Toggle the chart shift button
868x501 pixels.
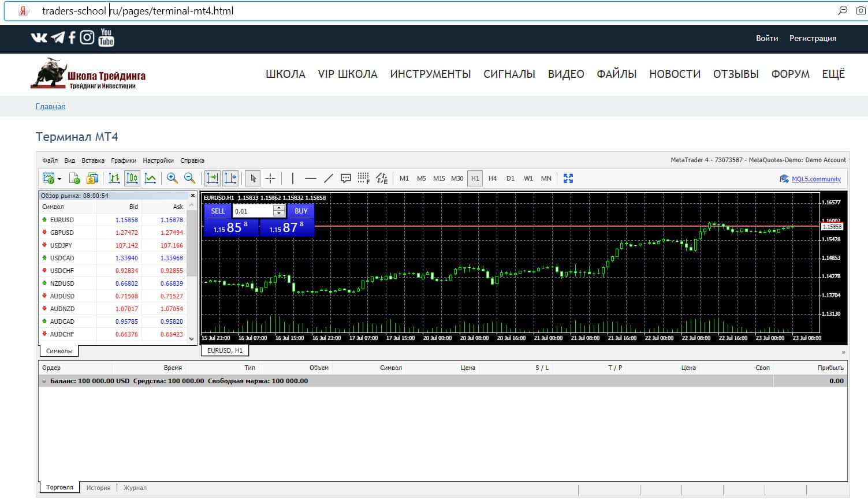point(230,178)
